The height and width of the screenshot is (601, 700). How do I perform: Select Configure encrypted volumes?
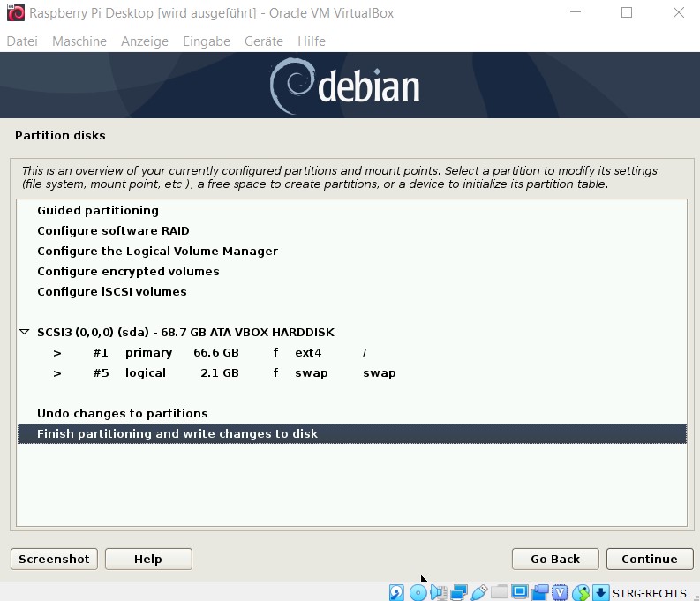tap(352, 271)
